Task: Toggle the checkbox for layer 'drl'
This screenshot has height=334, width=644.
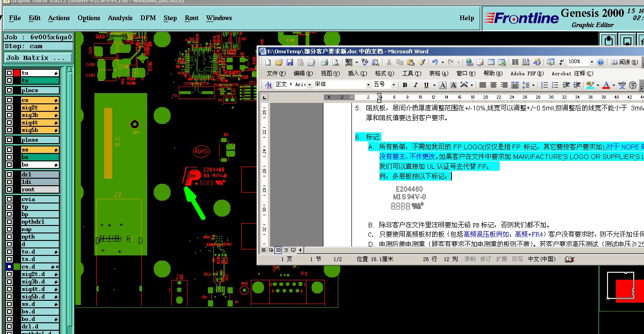Action: point(9,174)
